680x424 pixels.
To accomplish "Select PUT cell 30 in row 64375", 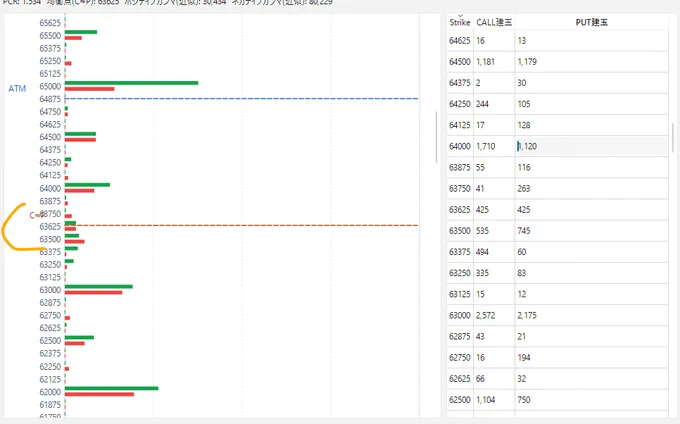I will click(521, 83).
